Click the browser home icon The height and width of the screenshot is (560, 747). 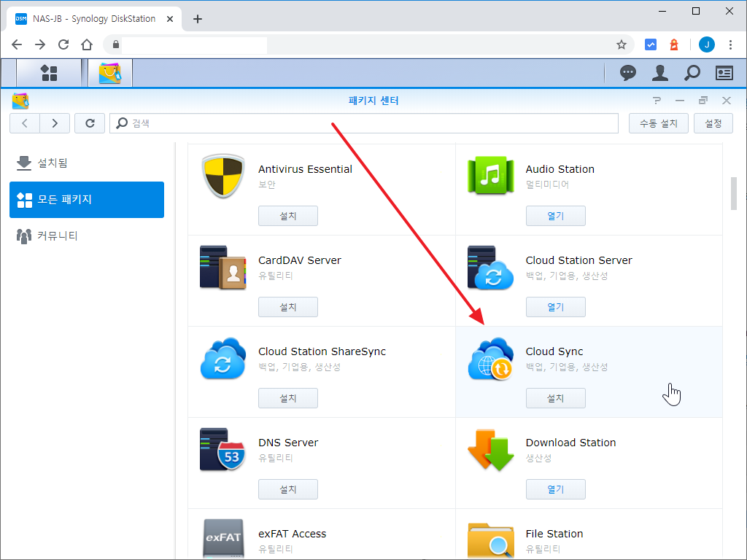tap(87, 44)
